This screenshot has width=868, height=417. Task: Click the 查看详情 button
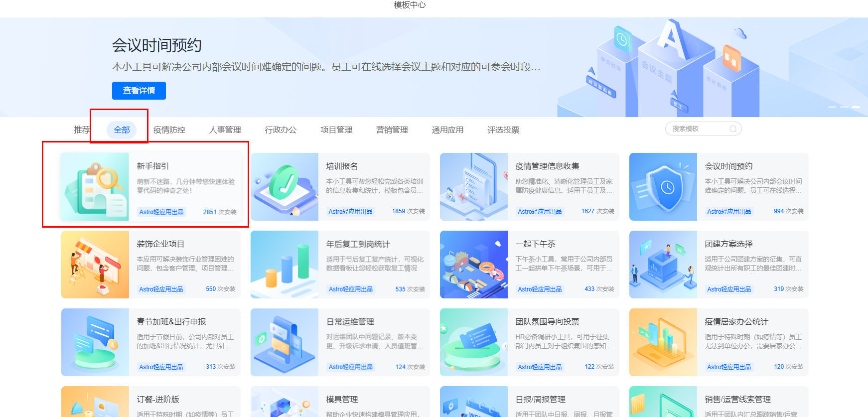coord(139,91)
